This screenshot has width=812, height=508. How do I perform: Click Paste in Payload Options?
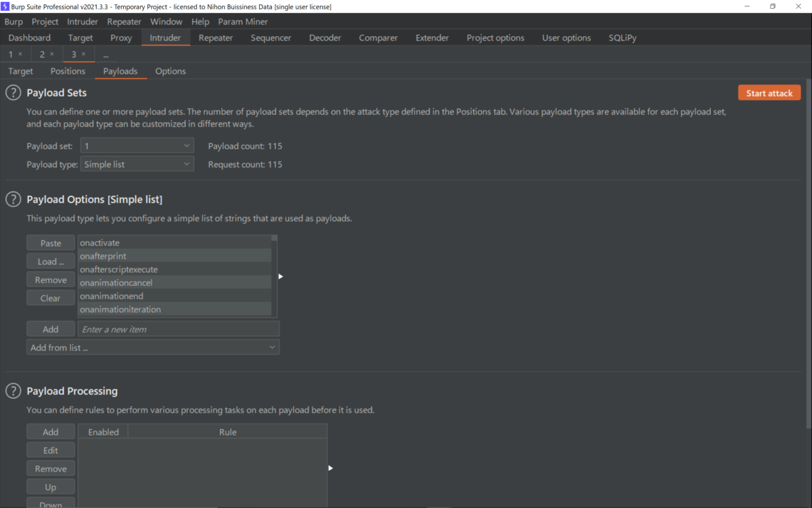point(51,243)
